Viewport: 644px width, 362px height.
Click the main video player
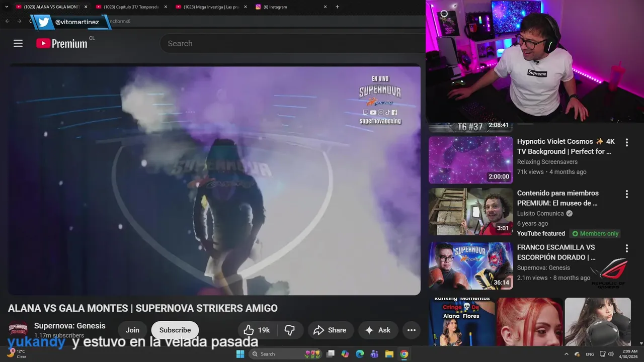click(214, 180)
